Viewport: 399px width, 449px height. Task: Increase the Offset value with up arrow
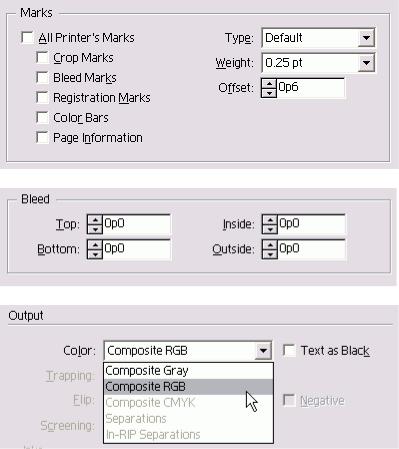click(x=269, y=84)
